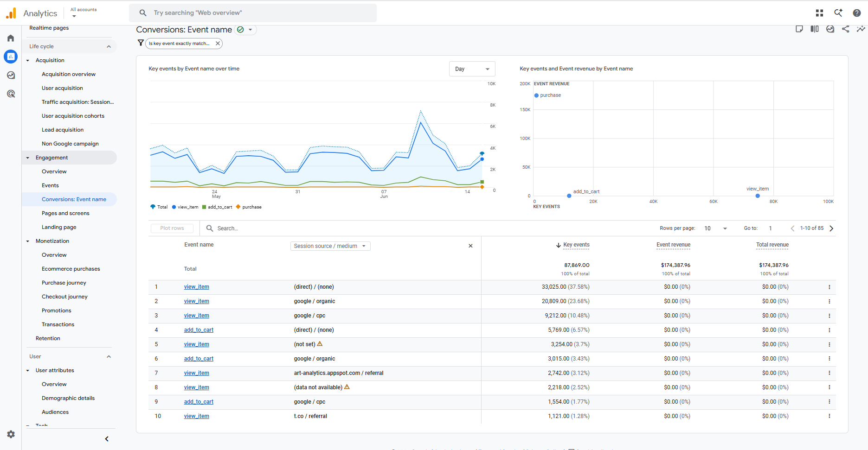Sort table by Event revenue column
Screen dimensions: 868x450
point(673,245)
